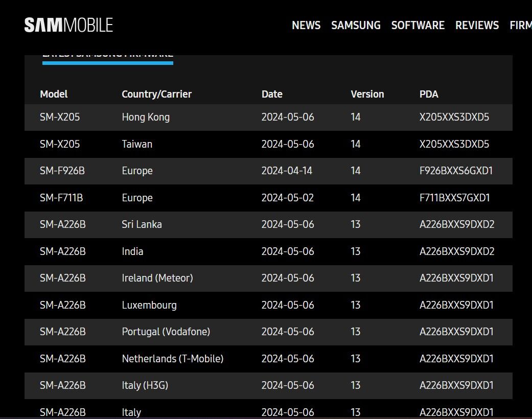The image size is (532, 419).
Task: Open SM-F926B model link
Action: [x=62, y=171]
